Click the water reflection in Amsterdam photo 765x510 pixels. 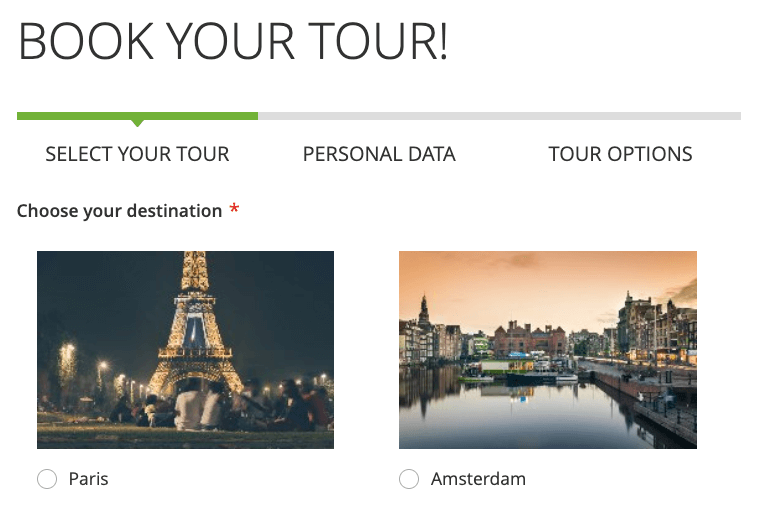520,410
